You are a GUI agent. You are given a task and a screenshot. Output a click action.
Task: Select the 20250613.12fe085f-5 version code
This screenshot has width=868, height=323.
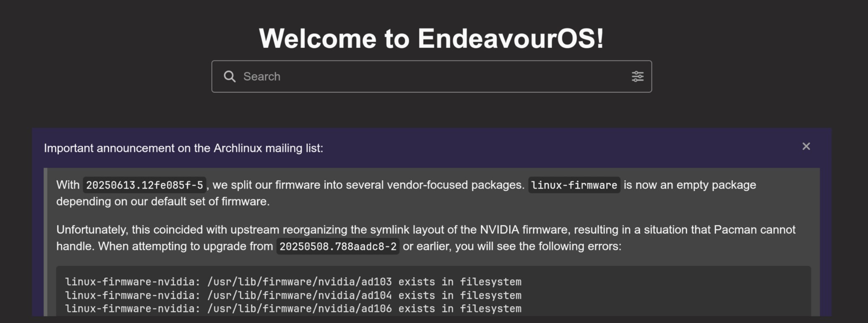coord(144,185)
